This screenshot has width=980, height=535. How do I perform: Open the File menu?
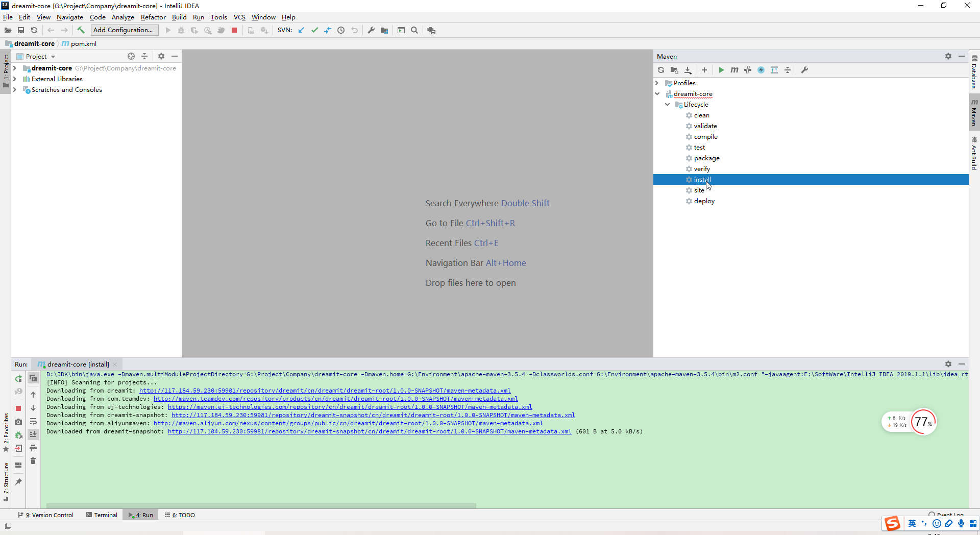[x=8, y=17]
